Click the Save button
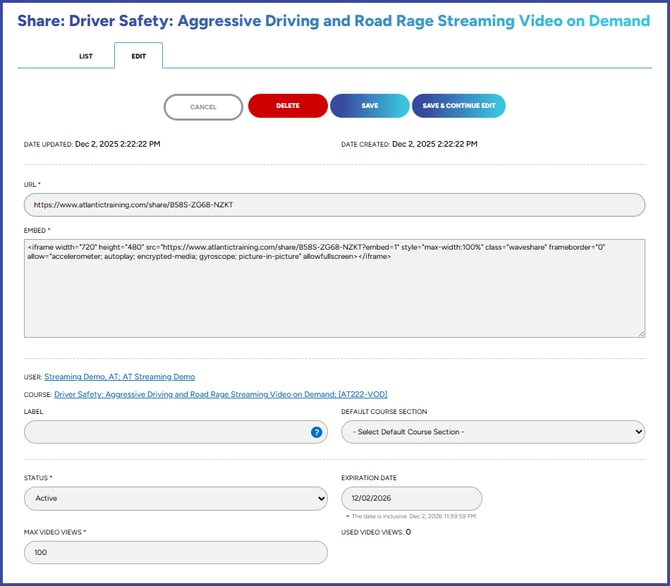Screen dimensions: 670x586 click(x=369, y=106)
